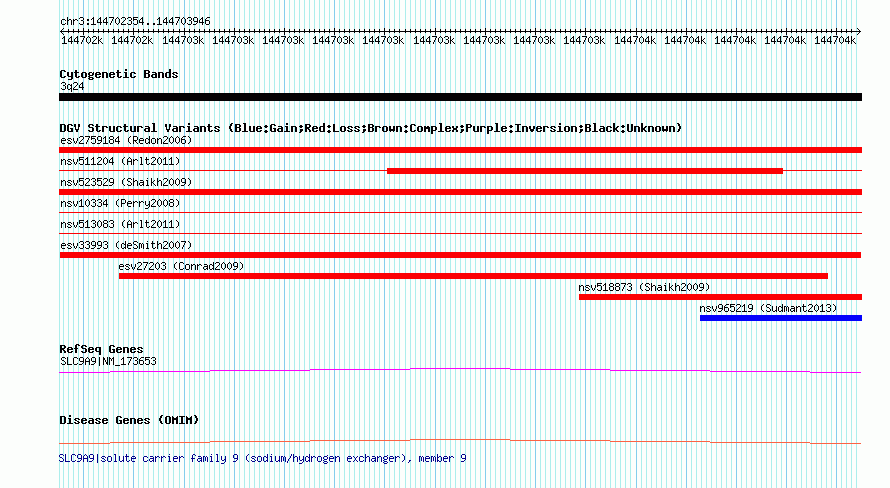Click esv27203 (Conrad2009) variant label
Screen dimensions: 890x488
181,266
